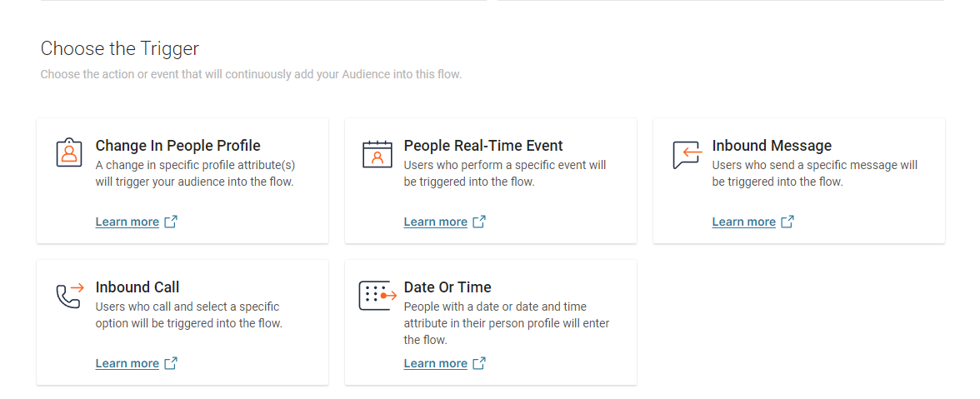The image size is (980, 399).
Task: Click external link icon in Date Or Time card
Action: 478,363
